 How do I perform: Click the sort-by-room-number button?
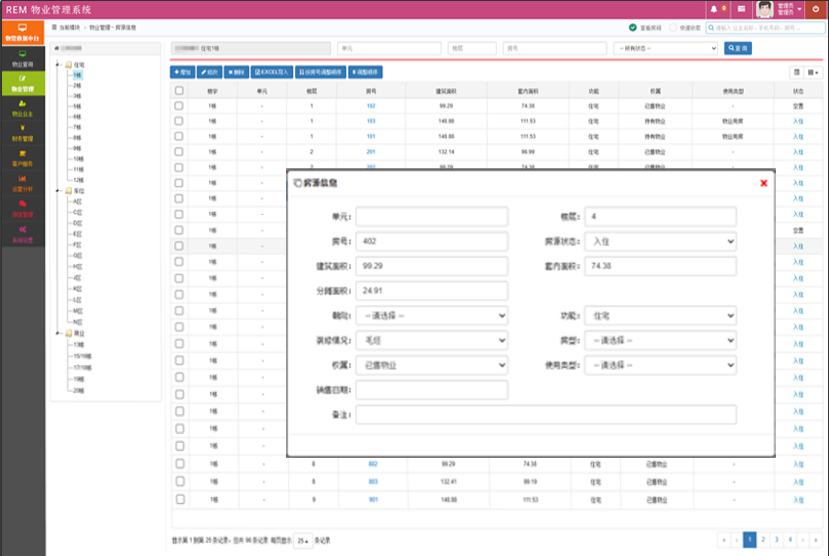click(320, 72)
